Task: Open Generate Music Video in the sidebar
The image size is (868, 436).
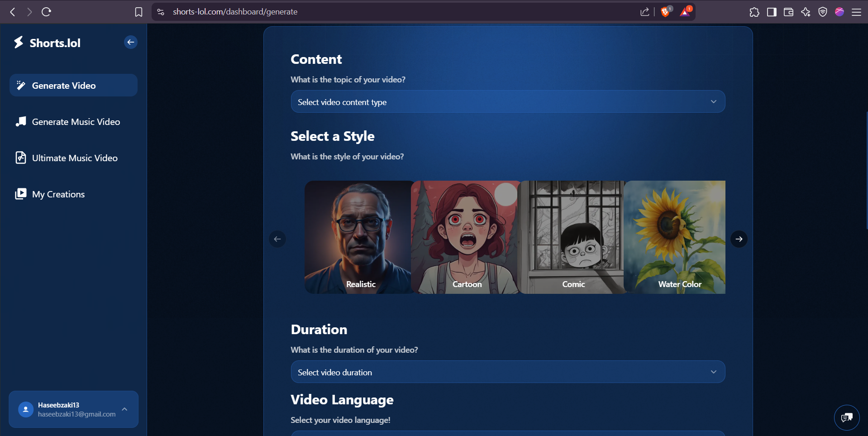Action: tap(73, 121)
